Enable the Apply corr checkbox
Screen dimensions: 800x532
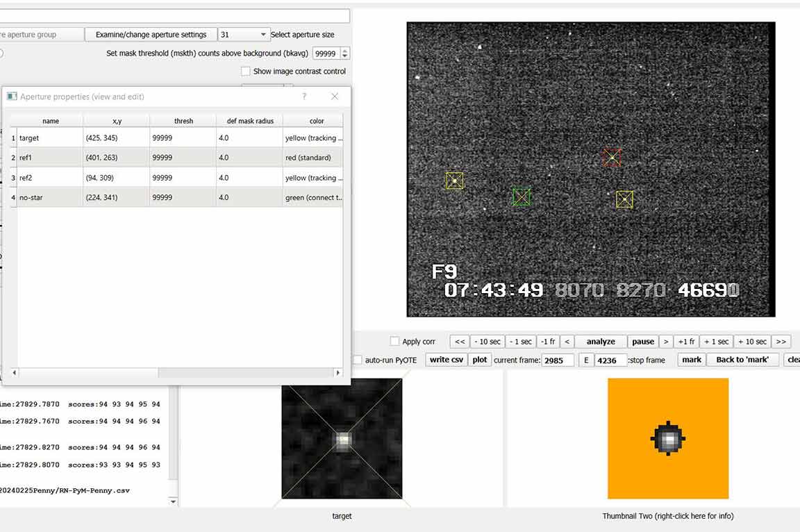pyautogui.click(x=394, y=341)
